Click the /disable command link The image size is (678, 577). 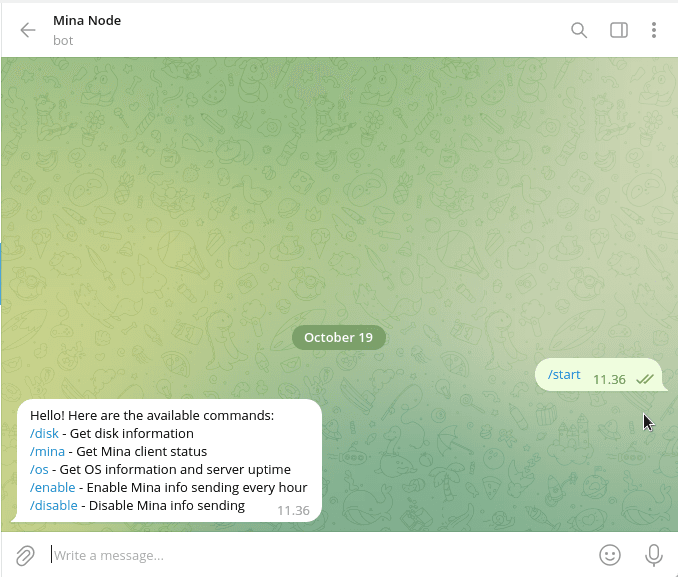54,505
